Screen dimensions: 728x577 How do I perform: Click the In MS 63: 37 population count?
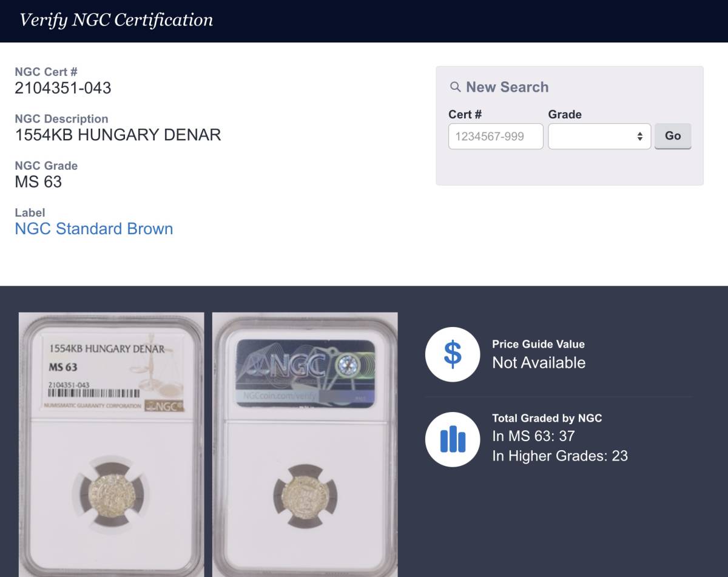tap(533, 436)
